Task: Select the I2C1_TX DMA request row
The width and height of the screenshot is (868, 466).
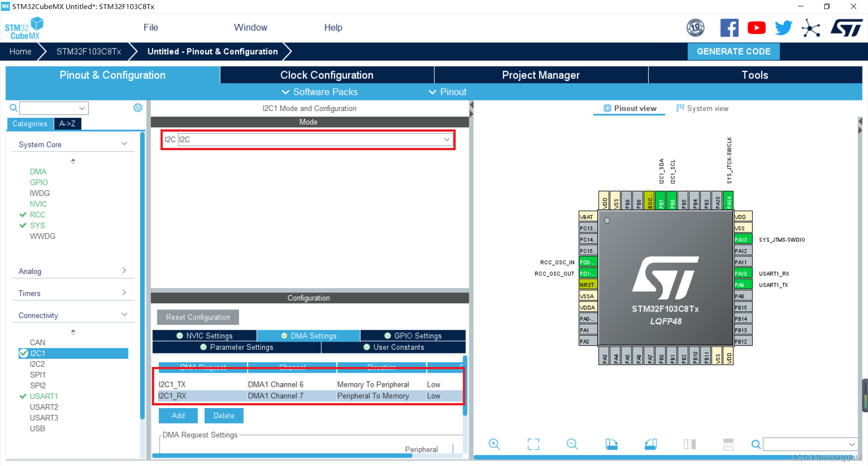Action: coord(309,385)
